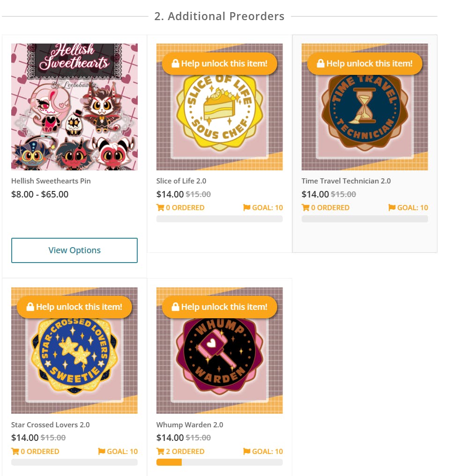Click the Whump Warden order progress bar
The height and width of the screenshot is (476, 459).
point(220,462)
